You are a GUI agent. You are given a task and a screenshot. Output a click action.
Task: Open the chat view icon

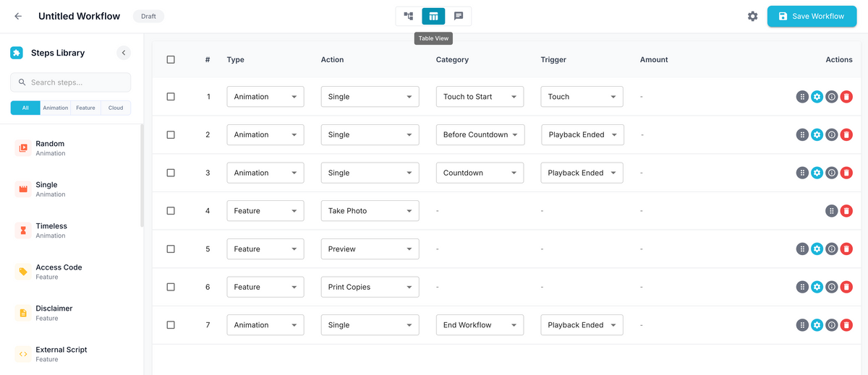459,16
